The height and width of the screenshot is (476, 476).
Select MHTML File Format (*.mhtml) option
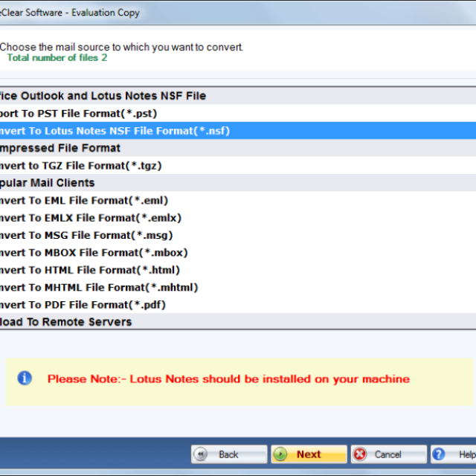pos(238,287)
